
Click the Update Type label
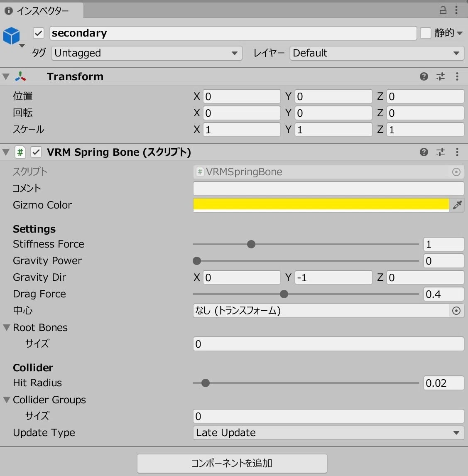[44, 432]
